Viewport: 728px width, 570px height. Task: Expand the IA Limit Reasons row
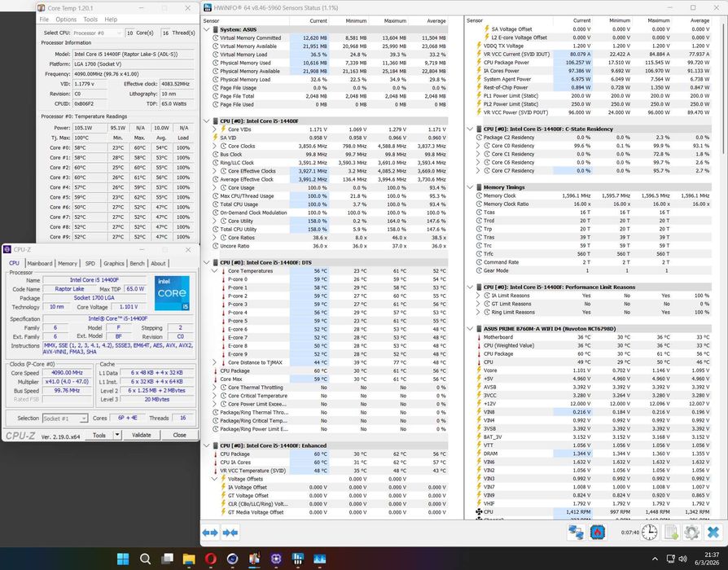tap(478, 296)
